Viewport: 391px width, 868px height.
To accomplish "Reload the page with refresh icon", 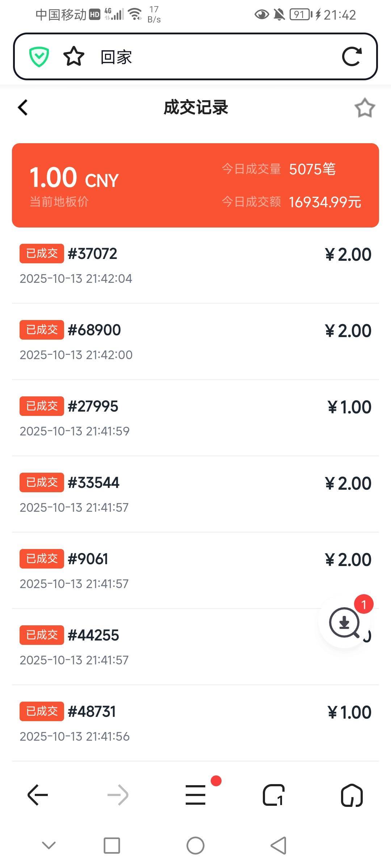I will pos(352,56).
